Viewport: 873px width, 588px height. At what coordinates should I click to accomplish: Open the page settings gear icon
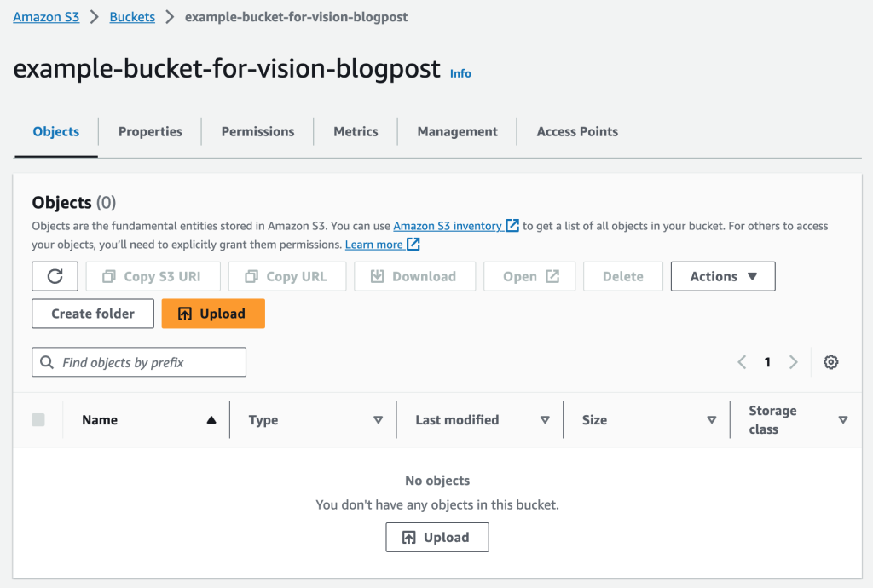(830, 361)
